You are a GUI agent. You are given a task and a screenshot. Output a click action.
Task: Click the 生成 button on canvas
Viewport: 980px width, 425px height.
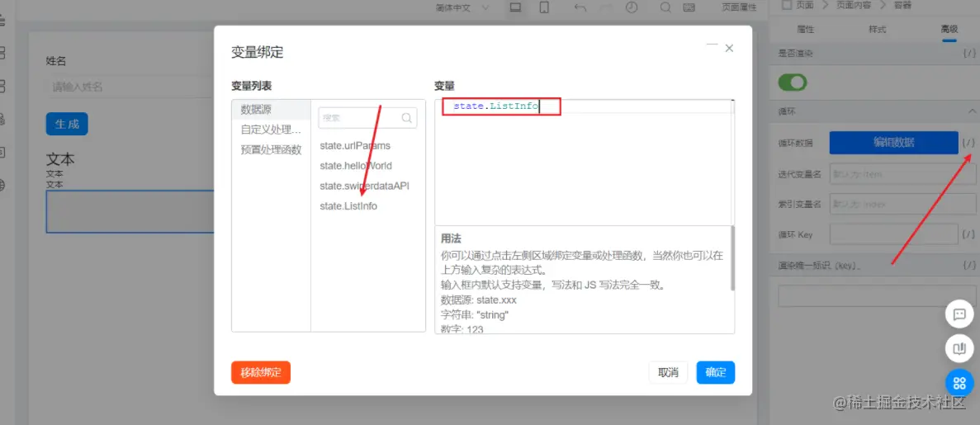click(67, 124)
